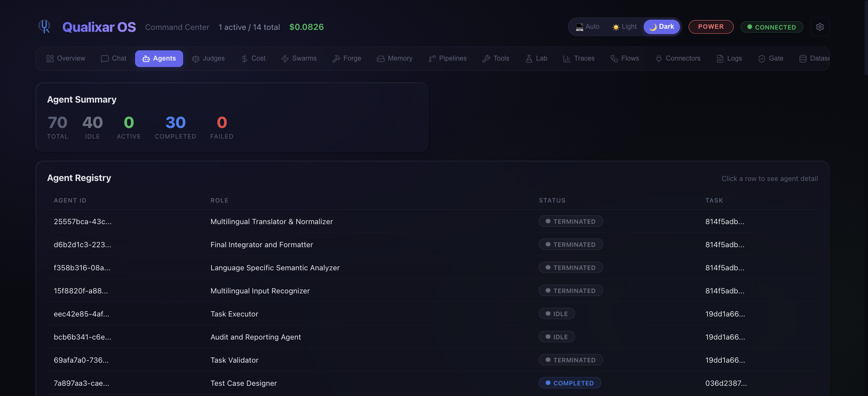
Task: Click the POWER button
Action: (711, 27)
